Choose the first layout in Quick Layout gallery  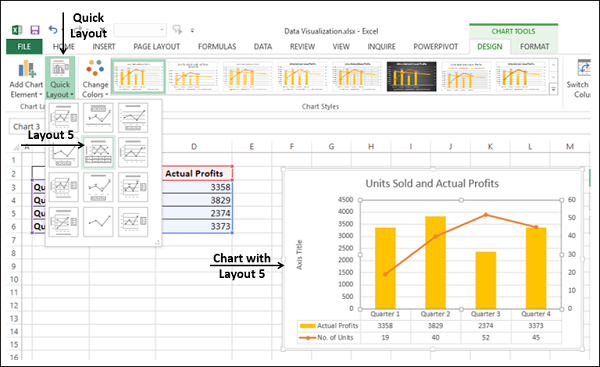pos(64,117)
